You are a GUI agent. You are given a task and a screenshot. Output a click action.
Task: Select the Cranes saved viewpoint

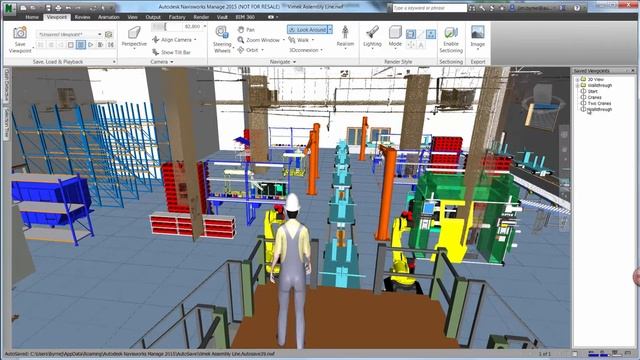click(594, 98)
